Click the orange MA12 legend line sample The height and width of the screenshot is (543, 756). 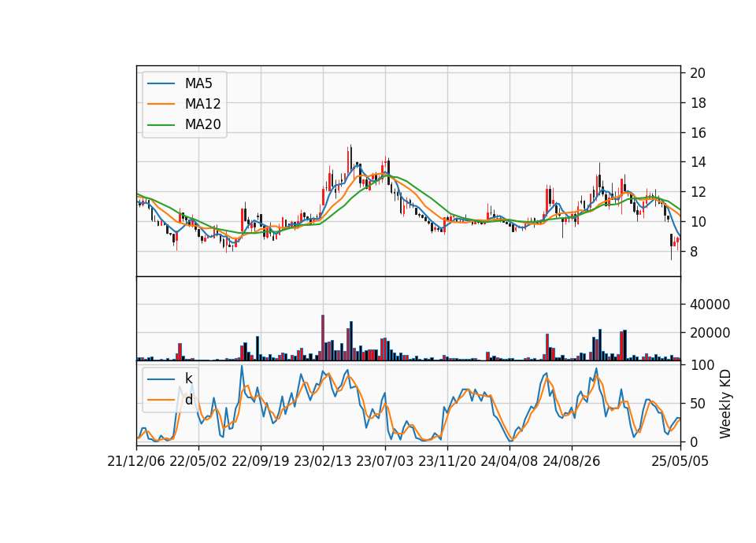161,104
